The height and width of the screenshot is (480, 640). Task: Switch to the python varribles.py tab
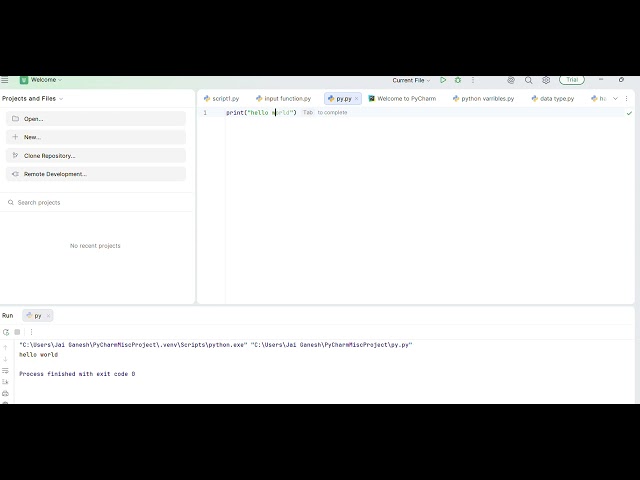[484, 99]
